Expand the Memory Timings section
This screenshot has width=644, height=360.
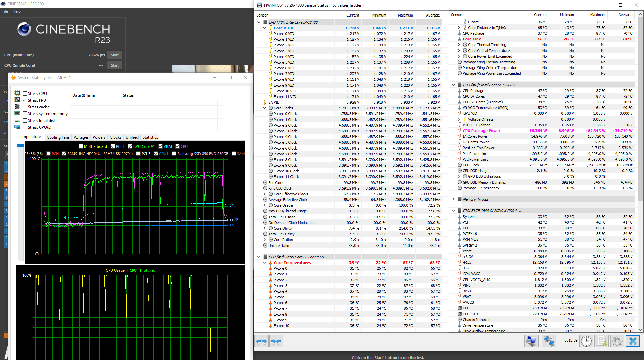click(x=454, y=199)
